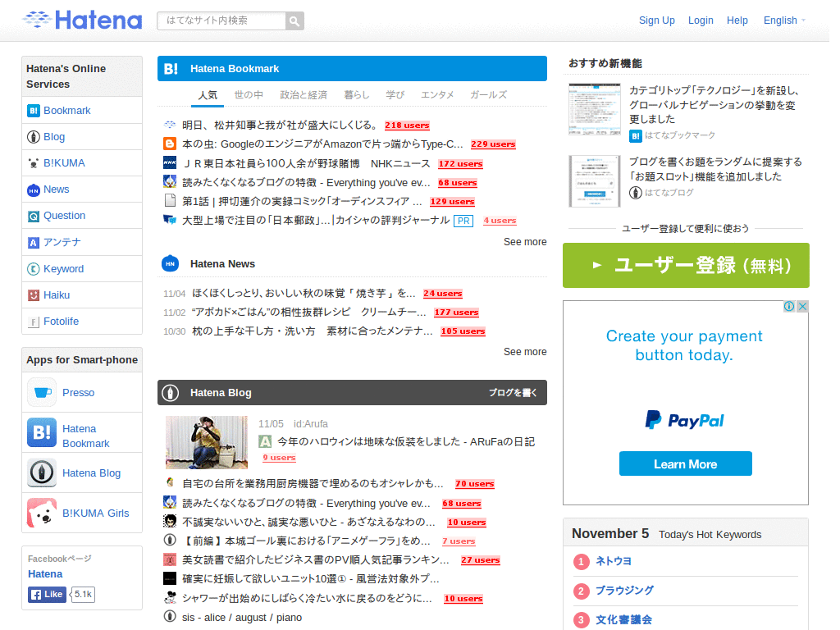Click the Presso app cup icon

tap(42, 392)
